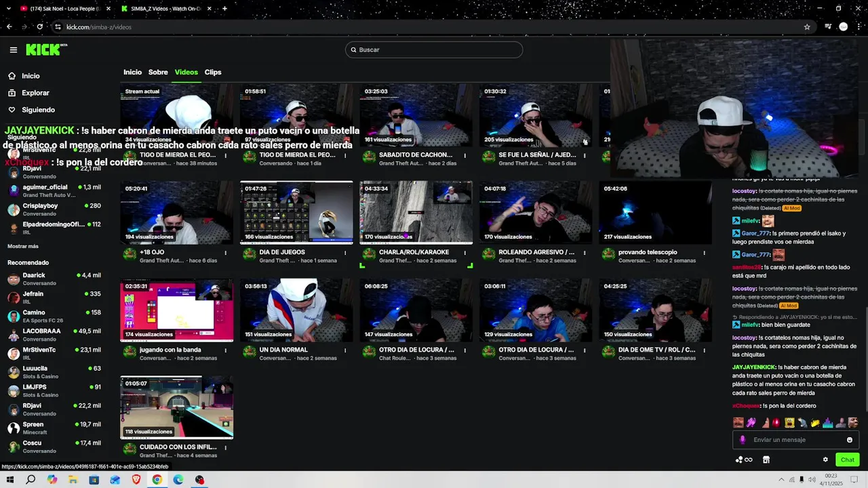The image size is (868, 488).
Task: Open options menu for CHARLA/ROL/KARAOKE video
Action: 465,253
